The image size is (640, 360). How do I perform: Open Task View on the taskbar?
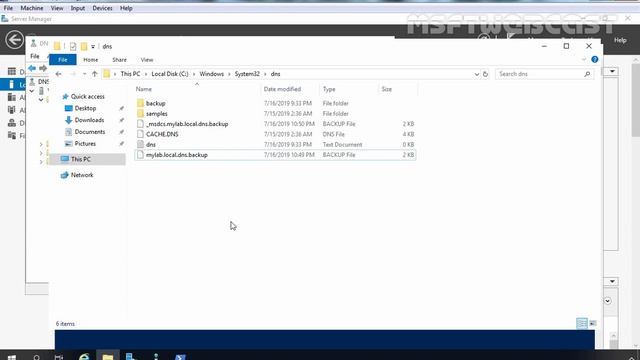pyautogui.click(x=59, y=357)
